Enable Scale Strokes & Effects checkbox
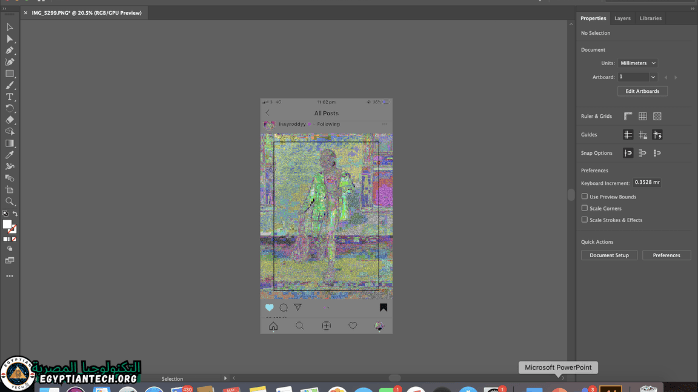The height and width of the screenshot is (392, 698). tap(584, 219)
